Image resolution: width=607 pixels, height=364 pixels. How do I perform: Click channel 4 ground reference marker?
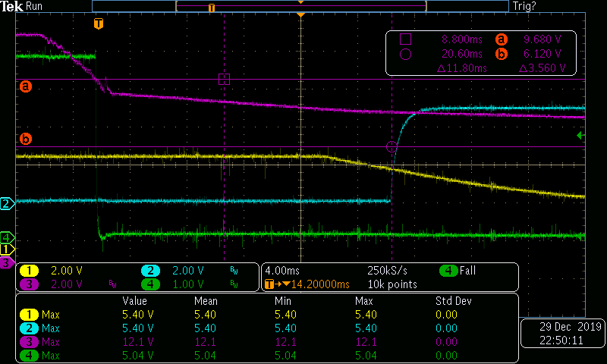click(7, 237)
